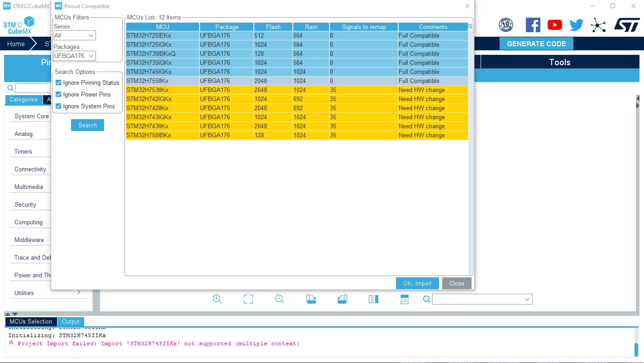Click the rotate clockwise icon
Viewport: 644px width, 363px height.
coord(311,299)
